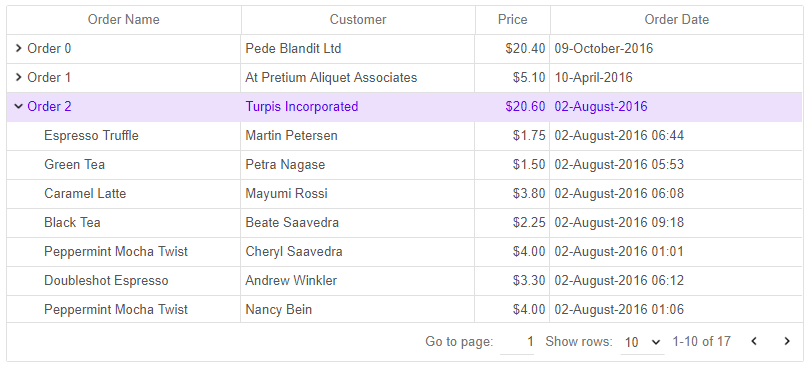Viewport: 812px width, 374px height.
Task: Open the Show rows dropdown
Action: coord(642,342)
